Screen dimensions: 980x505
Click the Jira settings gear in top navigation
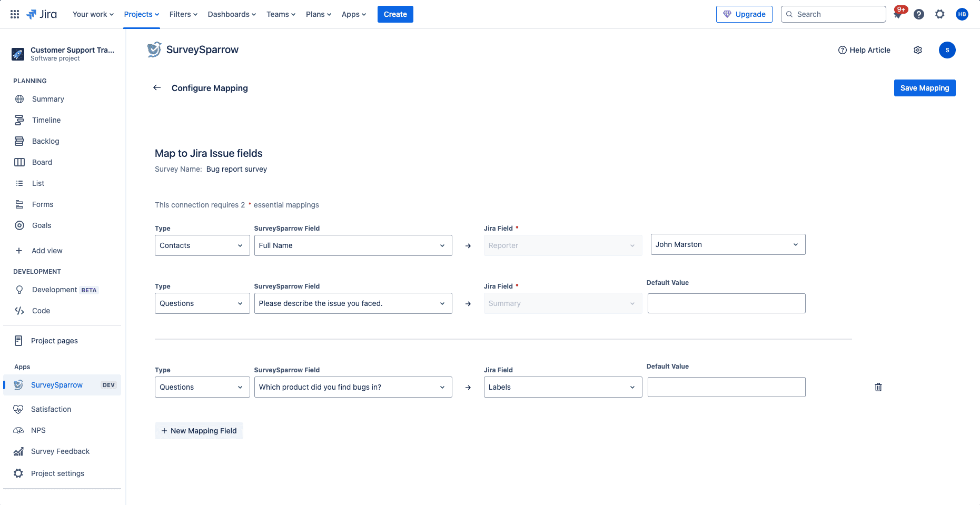[x=939, y=14]
